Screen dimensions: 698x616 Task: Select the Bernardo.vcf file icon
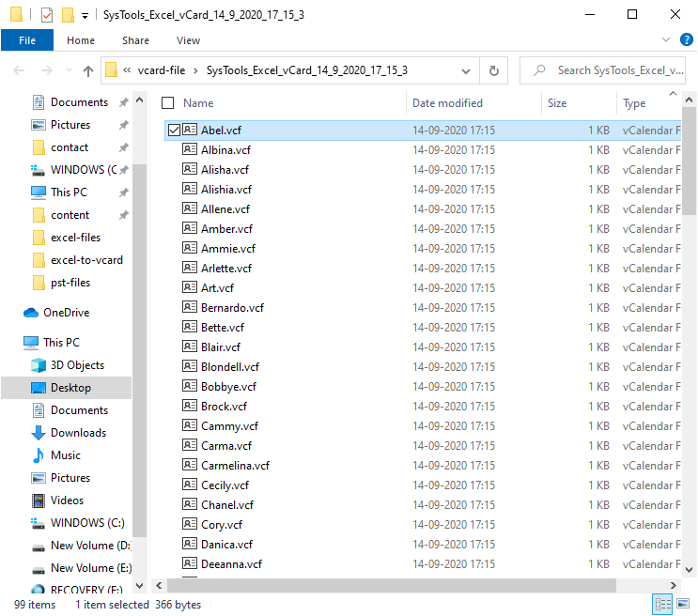click(x=190, y=307)
